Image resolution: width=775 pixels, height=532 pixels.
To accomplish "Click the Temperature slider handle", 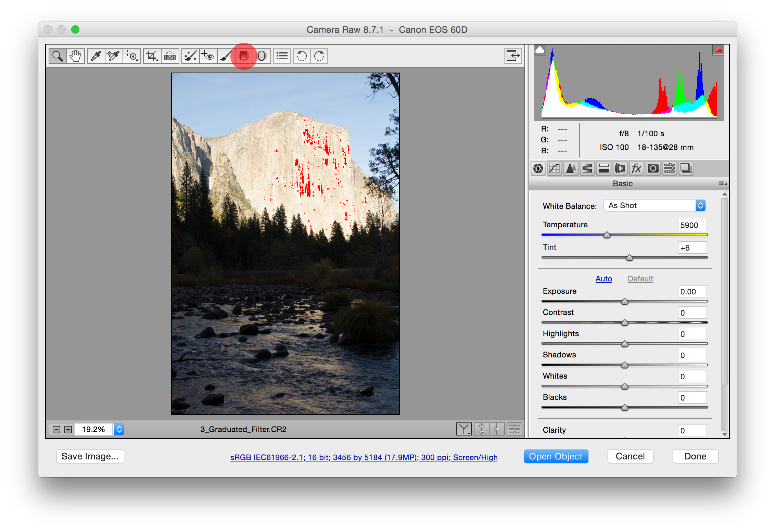I will click(x=607, y=235).
